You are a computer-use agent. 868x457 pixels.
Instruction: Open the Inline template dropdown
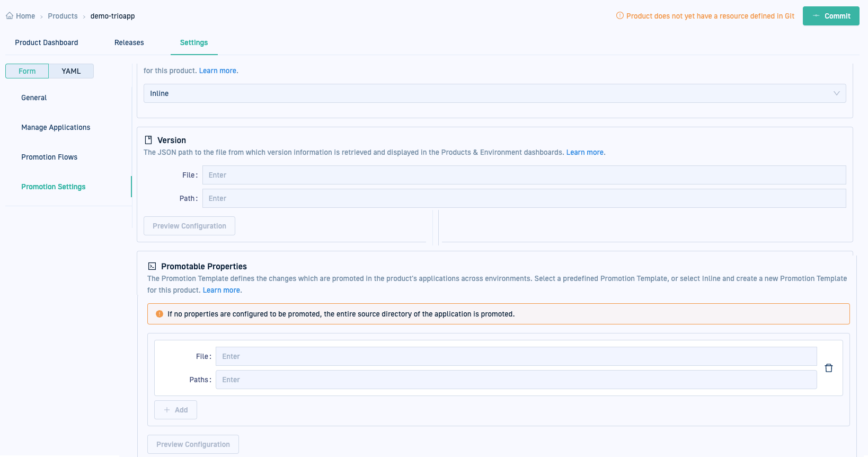pyautogui.click(x=494, y=93)
